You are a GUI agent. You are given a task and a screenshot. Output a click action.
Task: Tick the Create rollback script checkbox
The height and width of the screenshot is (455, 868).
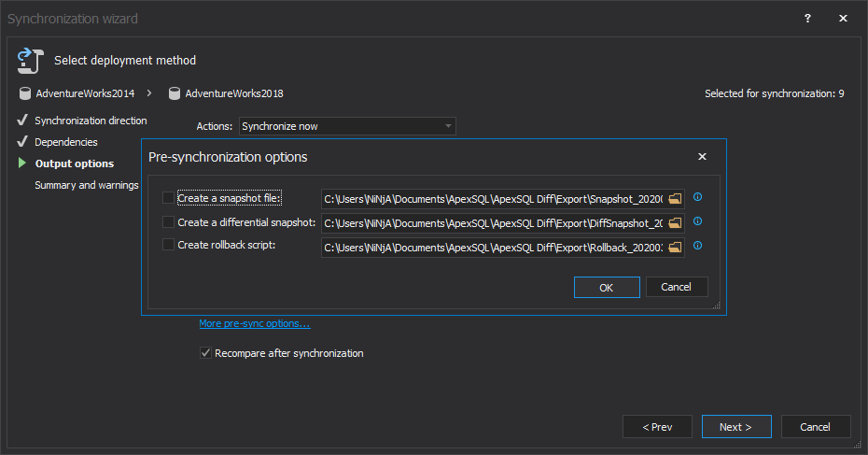pyautogui.click(x=168, y=246)
